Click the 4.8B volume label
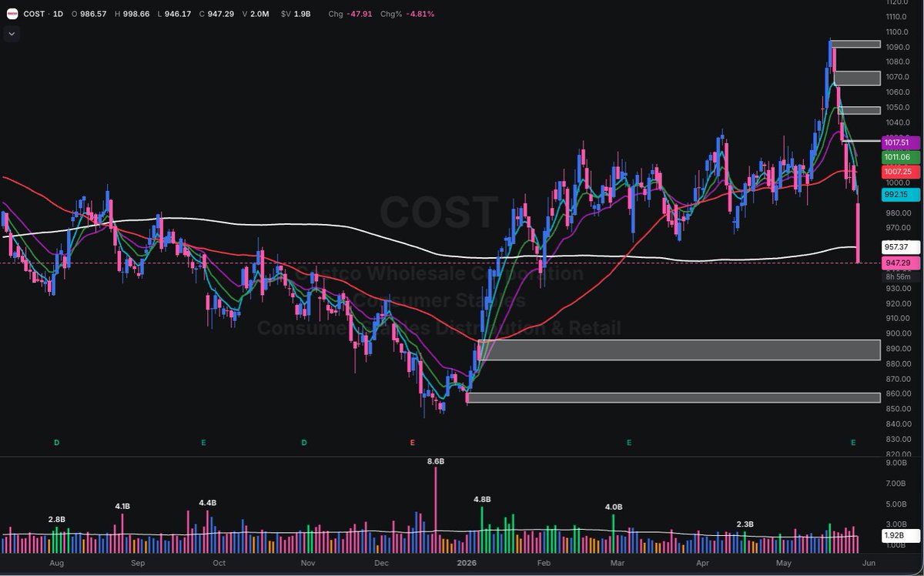This screenshot has width=924, height=576. (482, 500)
